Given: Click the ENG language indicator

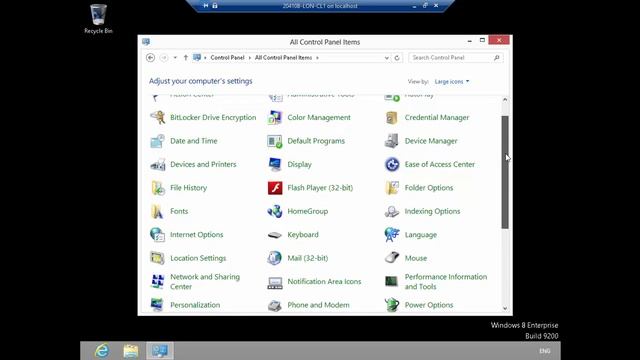Looking at the screenshot, I should (x=544, y=351).
